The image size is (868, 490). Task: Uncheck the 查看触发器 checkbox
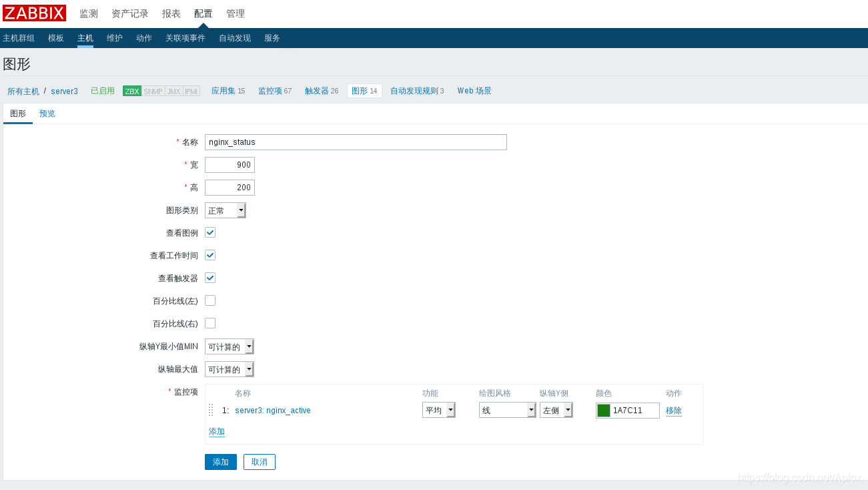pos(209,278)
